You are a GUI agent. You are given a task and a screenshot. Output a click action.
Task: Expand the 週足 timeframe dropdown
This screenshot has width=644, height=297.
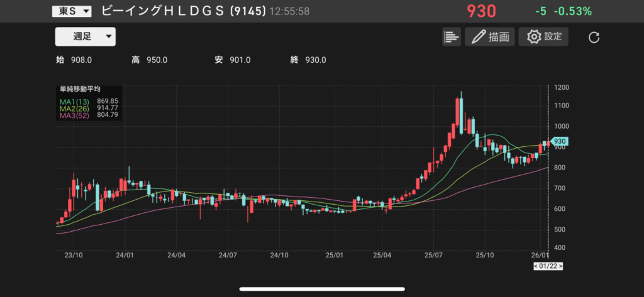tap(85, 36)
